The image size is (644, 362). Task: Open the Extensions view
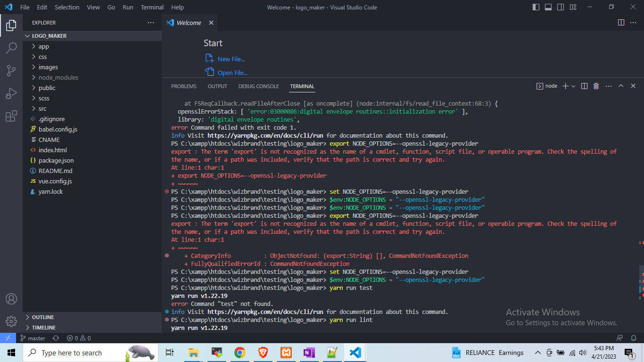[x=11, y=116]
